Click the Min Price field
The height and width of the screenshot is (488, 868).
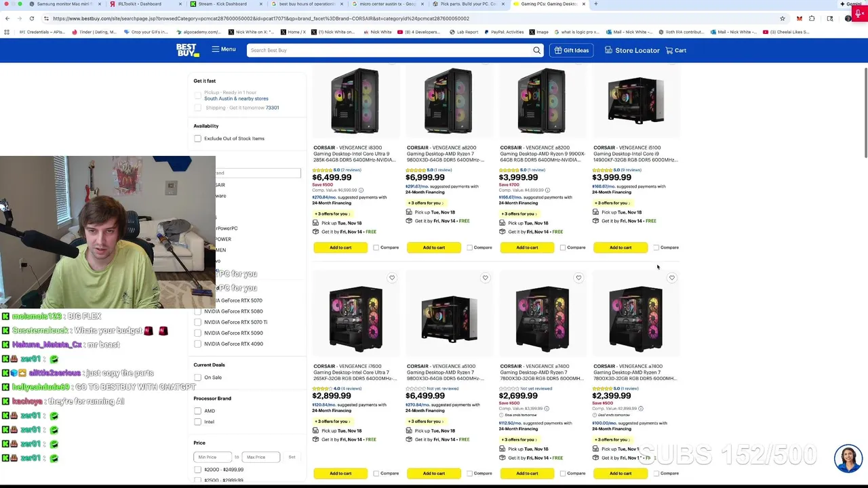212,457
